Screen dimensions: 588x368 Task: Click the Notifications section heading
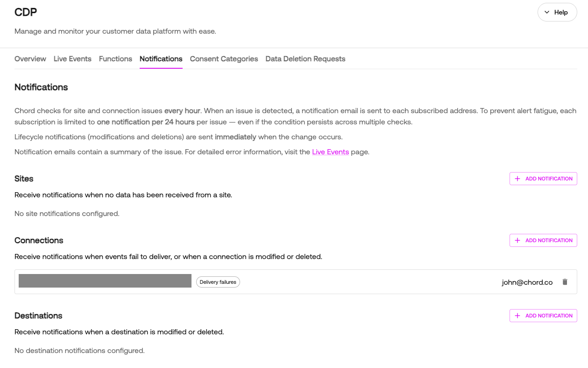click(x=41, y=87)
